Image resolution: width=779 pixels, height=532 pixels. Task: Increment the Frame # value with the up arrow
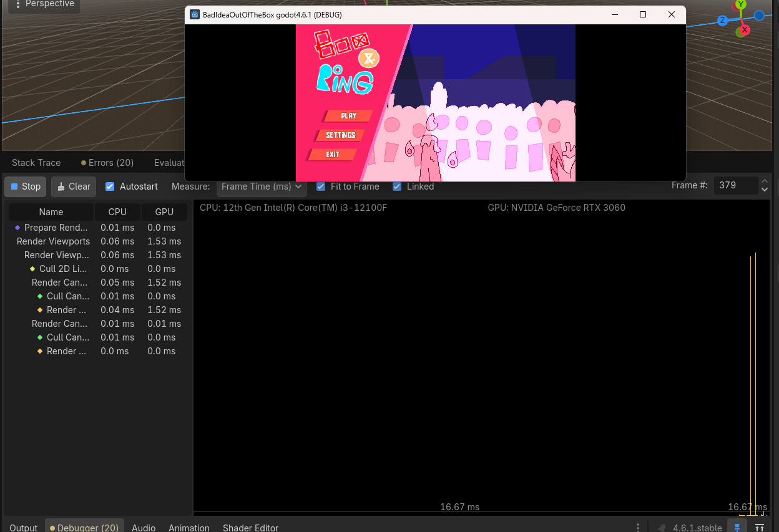(x=765, y=181)
